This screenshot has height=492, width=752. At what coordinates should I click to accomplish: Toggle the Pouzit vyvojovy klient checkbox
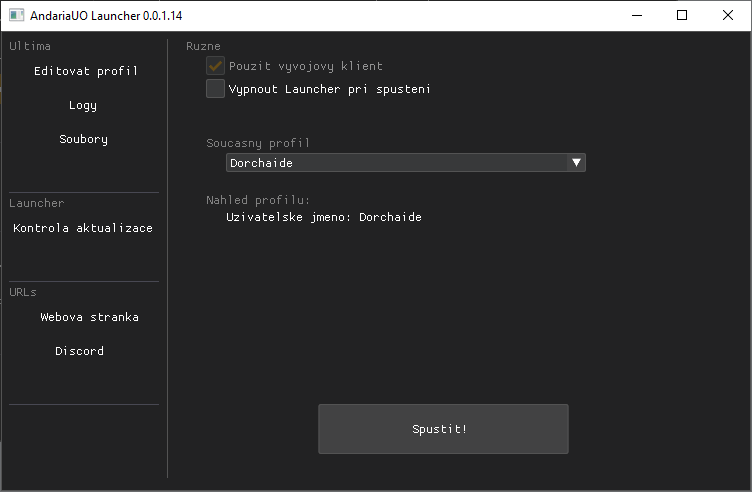point(215,66)
